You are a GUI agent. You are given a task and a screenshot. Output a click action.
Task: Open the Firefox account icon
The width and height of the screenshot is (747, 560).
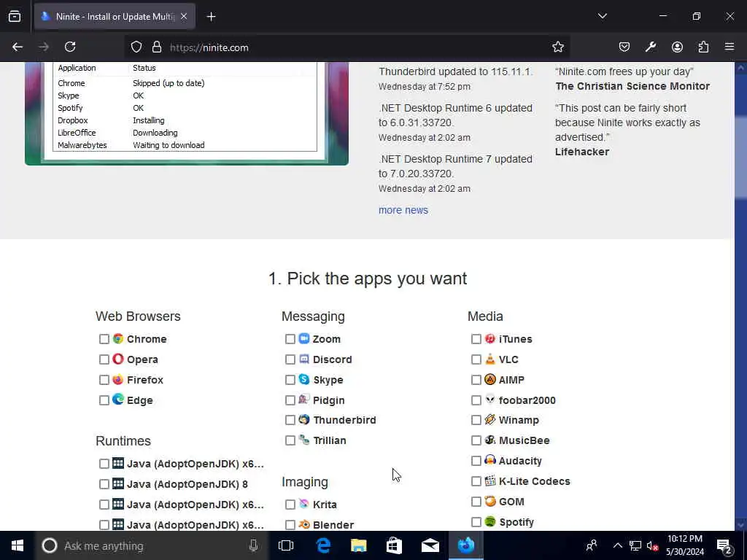677,47
